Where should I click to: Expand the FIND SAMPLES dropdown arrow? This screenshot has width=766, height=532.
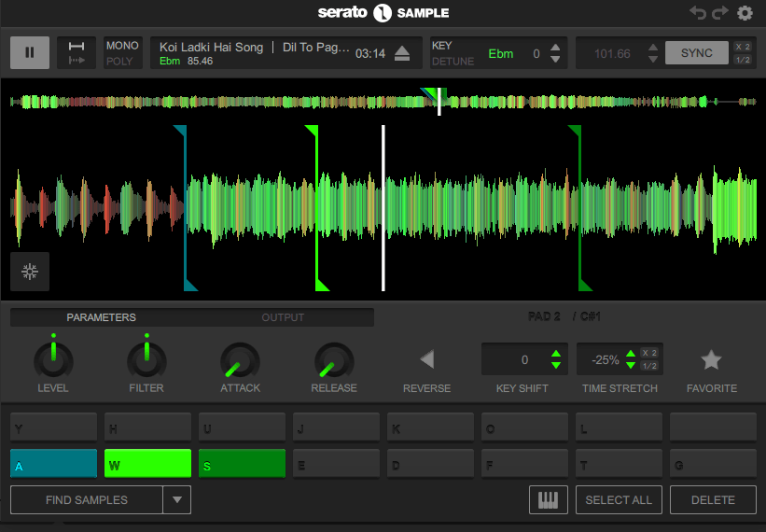[177, 499]
